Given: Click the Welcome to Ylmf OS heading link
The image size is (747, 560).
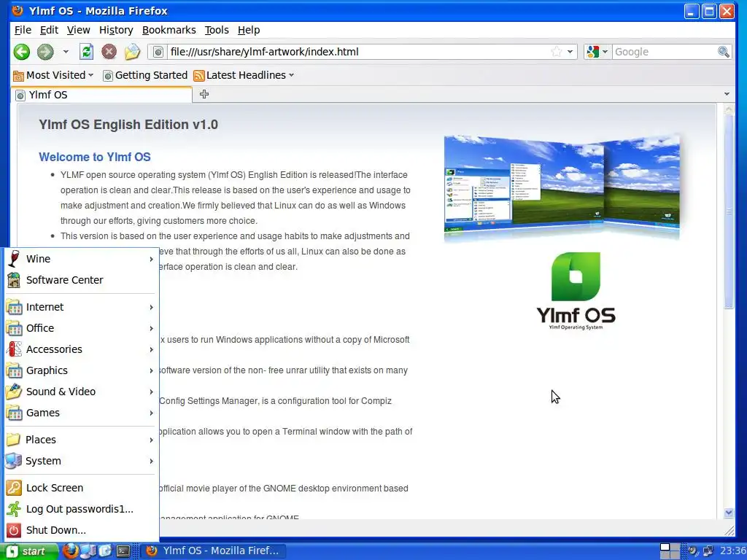Looking at the screenshot, I should (95, 157).
